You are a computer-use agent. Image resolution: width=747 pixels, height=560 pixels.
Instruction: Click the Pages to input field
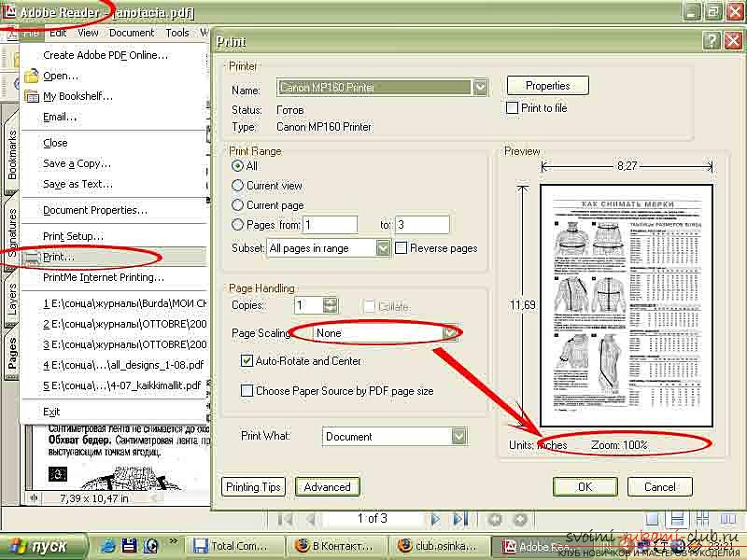[422, 225]
